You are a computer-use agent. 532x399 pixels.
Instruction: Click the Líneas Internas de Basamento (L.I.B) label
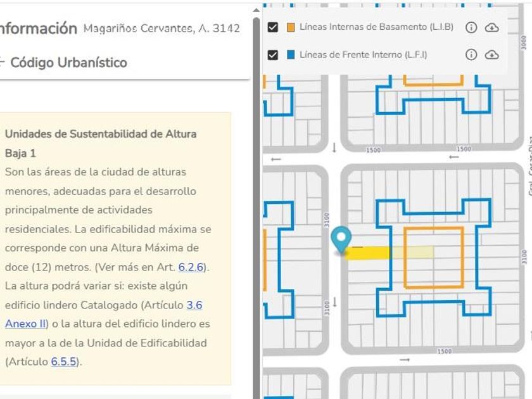tap(376, 27)
